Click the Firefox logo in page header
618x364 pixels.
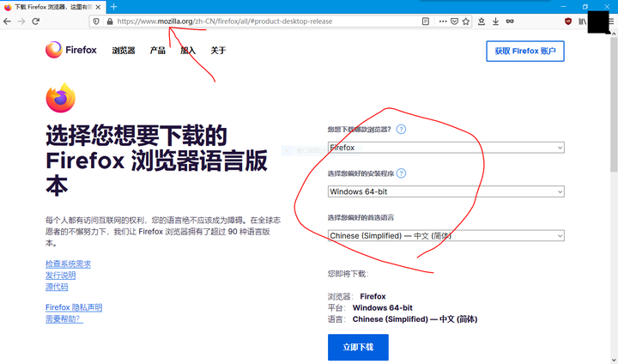click(x=71, y=50)
